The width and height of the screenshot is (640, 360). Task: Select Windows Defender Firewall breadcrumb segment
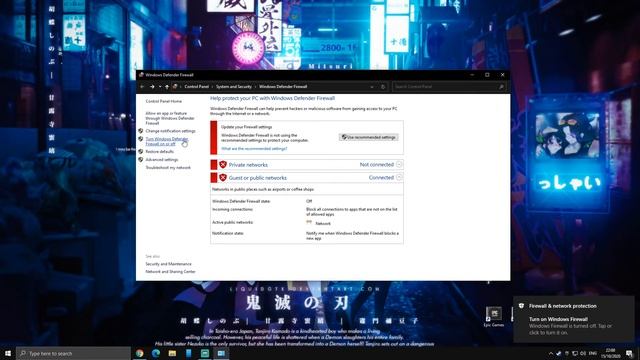pos(283,87)
